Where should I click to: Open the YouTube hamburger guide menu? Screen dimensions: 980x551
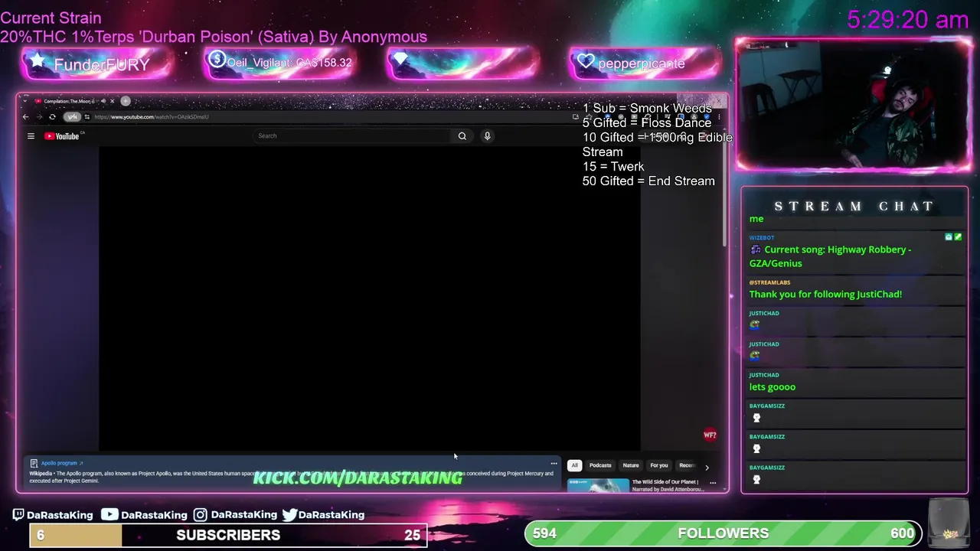31,136
